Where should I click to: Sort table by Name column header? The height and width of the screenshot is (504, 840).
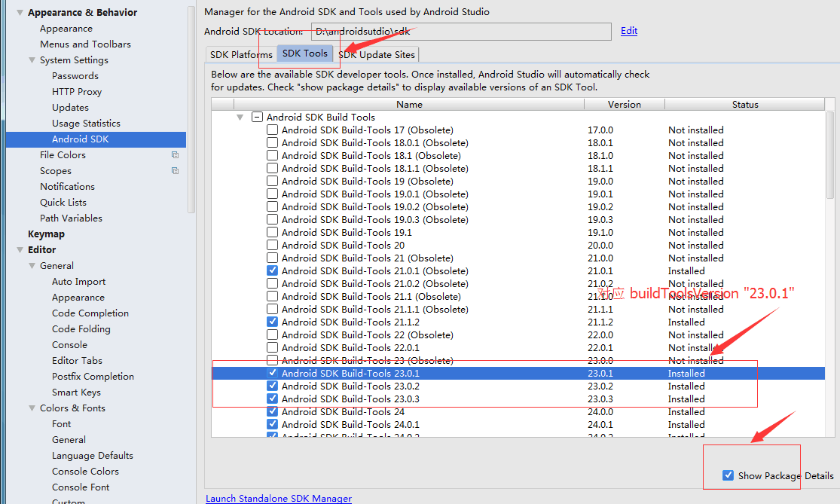tap(409, 105)
